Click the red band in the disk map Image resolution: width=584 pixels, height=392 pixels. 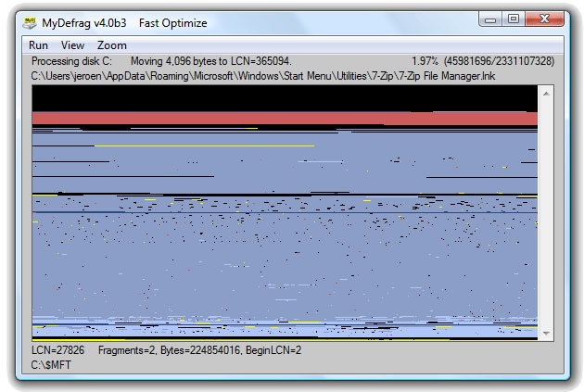[278, 118]
